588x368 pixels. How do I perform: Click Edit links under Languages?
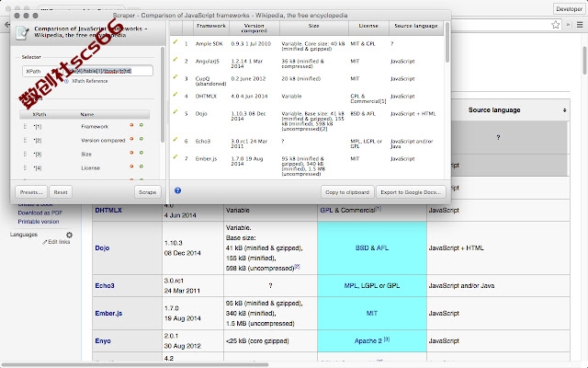(x=59, y=242)
